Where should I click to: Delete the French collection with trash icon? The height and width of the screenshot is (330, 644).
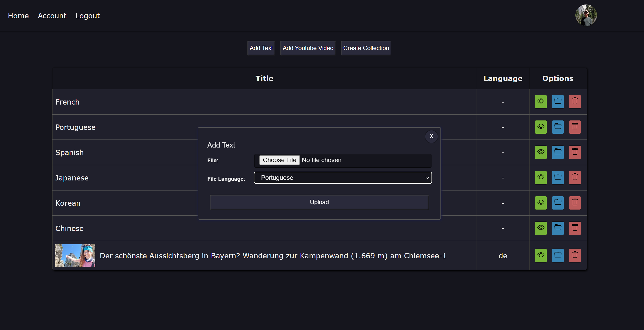(575, 102)
